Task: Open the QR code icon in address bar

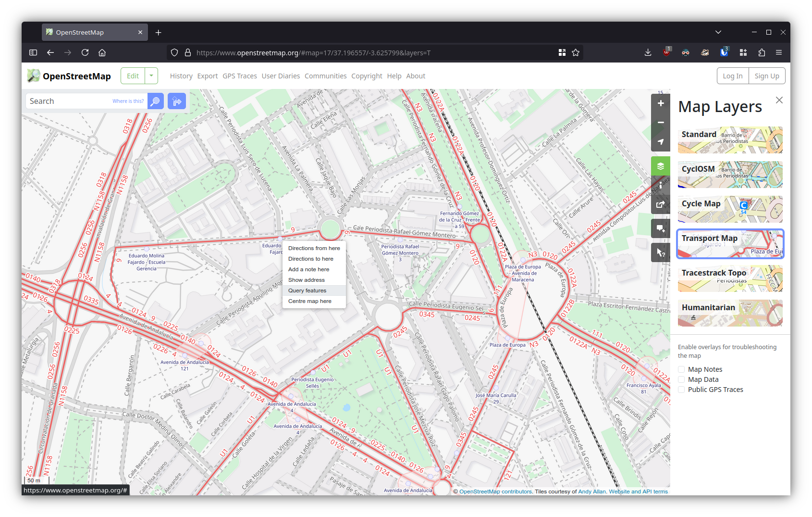Action: [x=562, y=52]
